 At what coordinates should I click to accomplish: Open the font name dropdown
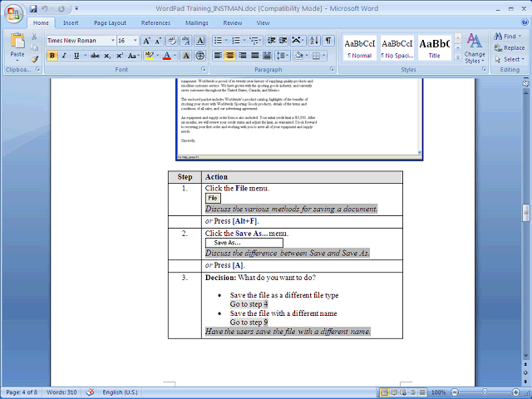(x=113, y=41)
